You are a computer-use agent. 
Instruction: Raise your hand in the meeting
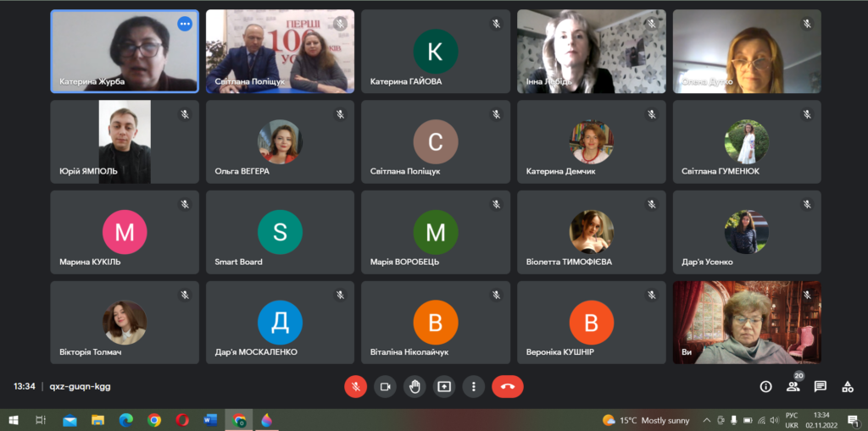point(415,386)
